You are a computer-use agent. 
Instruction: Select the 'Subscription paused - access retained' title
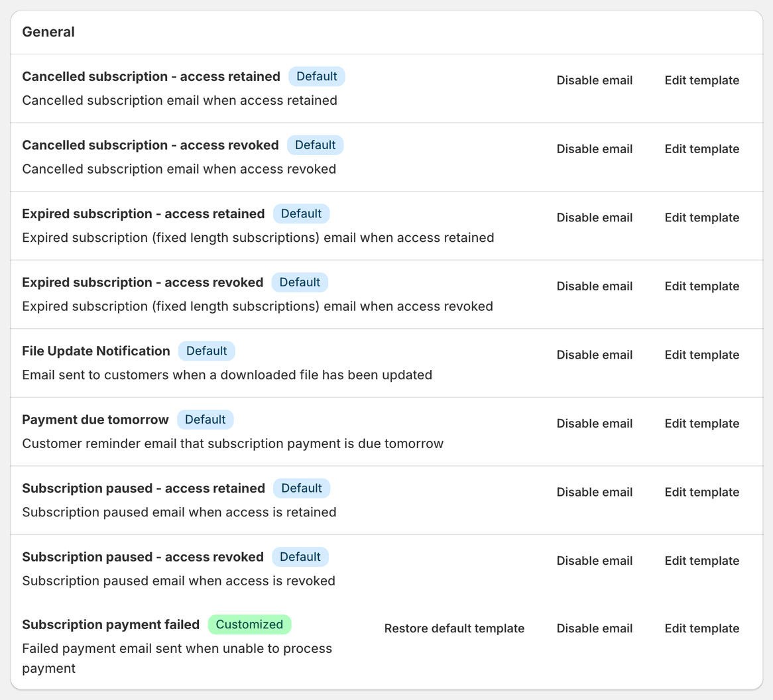(x=143, y=488)
